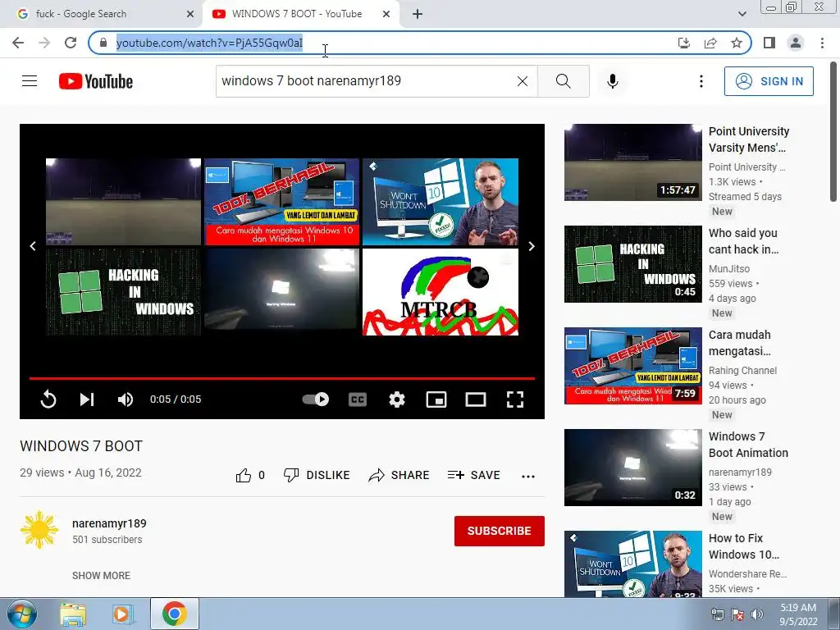Open more actions ellipsis under video

528,477
